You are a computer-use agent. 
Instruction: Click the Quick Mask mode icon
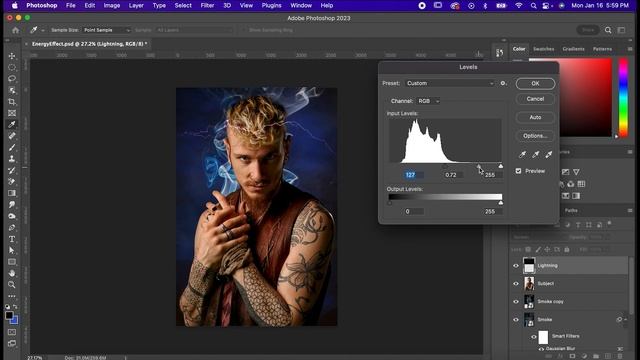coord(12,332)
